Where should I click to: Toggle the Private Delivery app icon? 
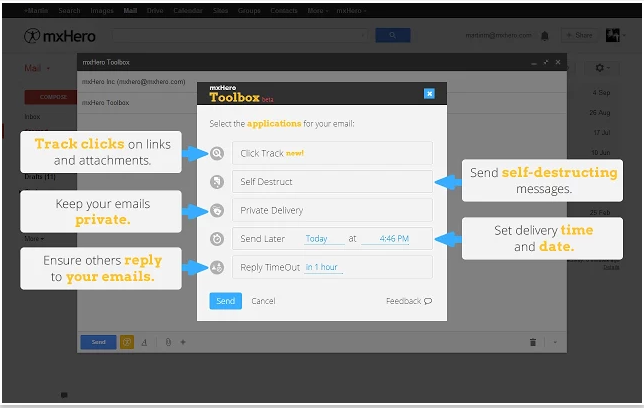[217, 210]
